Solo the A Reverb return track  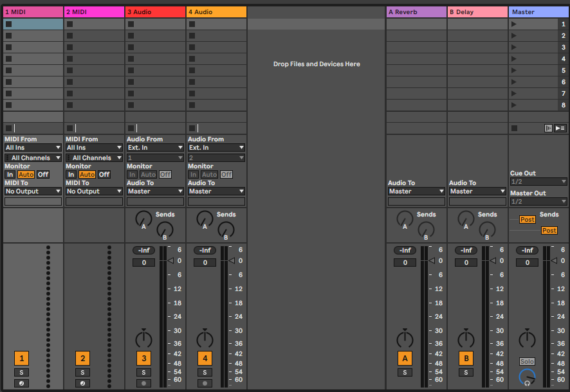(405, 372)
